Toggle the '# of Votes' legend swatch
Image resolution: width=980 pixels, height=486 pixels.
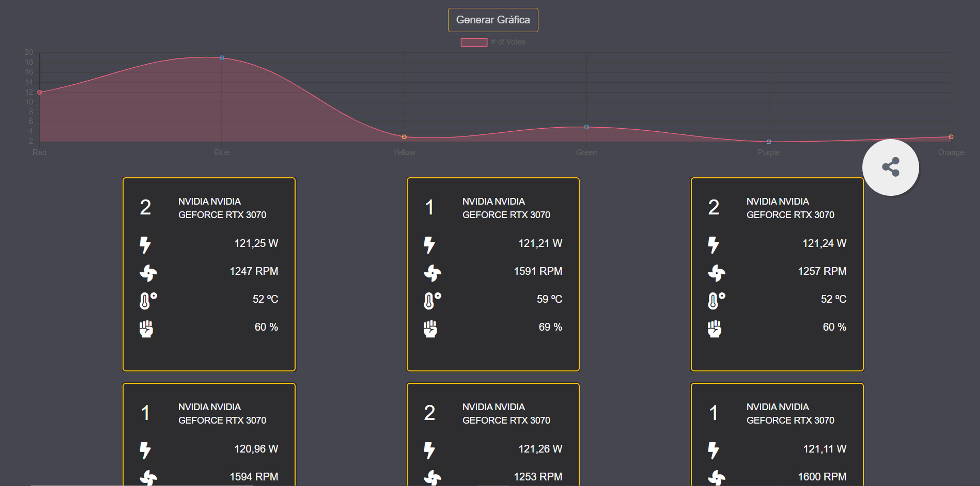coord(474,42)
